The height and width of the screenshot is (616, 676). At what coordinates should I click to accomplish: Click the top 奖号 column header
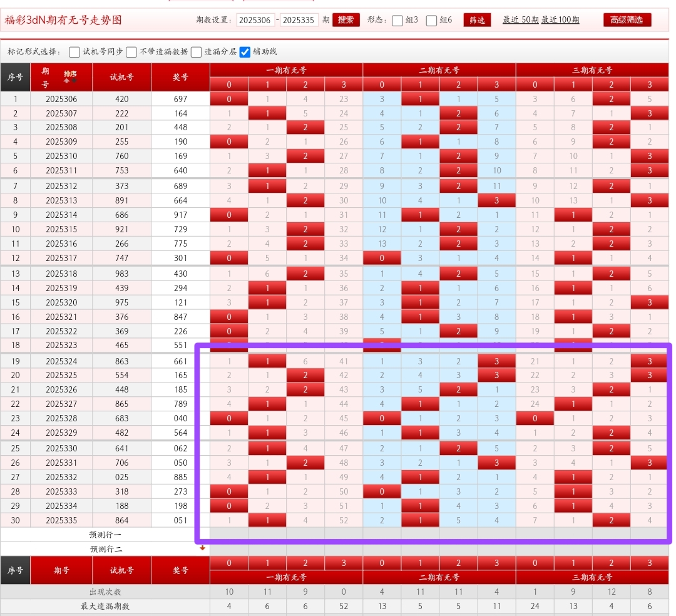(x=180, y=78)
